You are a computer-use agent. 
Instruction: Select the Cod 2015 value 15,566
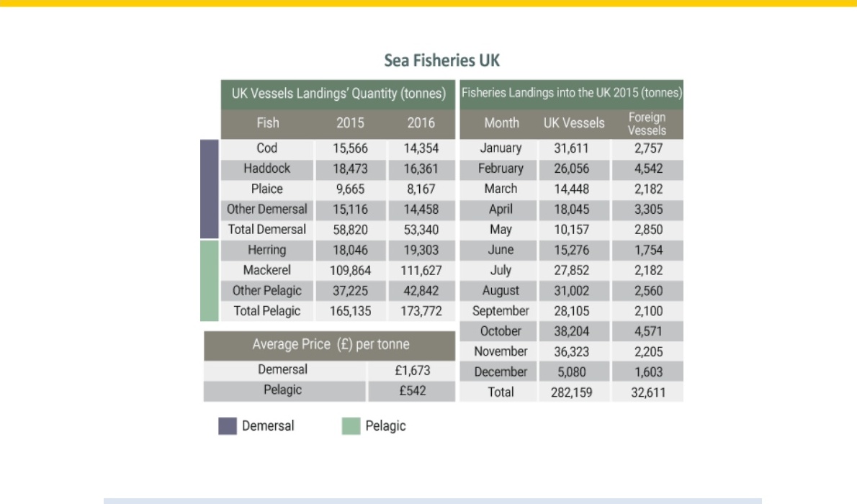[350, 149]
